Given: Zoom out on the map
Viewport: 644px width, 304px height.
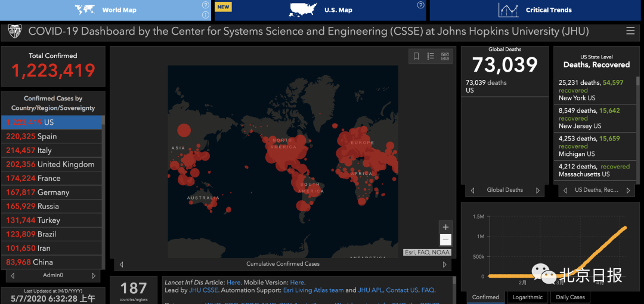Looking at the screenshot, I should pyautogui.click(x=445, y=240).
